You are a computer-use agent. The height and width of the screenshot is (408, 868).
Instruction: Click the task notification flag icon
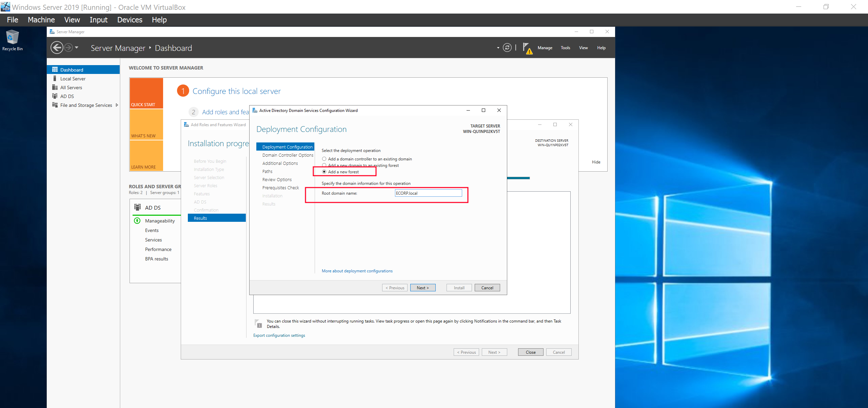click(x=258, y=323)
